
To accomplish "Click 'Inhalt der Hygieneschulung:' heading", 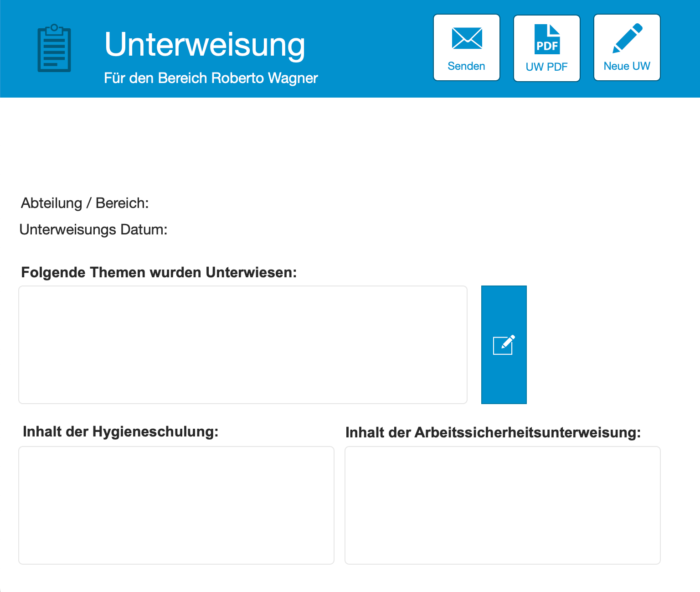I will [x=120, y=431].
